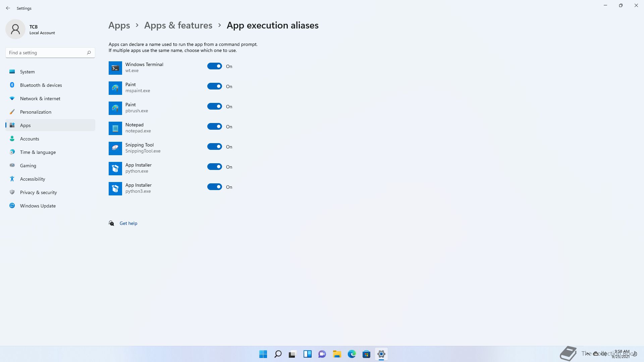This screenshot has width=644, height=362.
Task: Click the back arrow in Settings
Action: (8, 8)
